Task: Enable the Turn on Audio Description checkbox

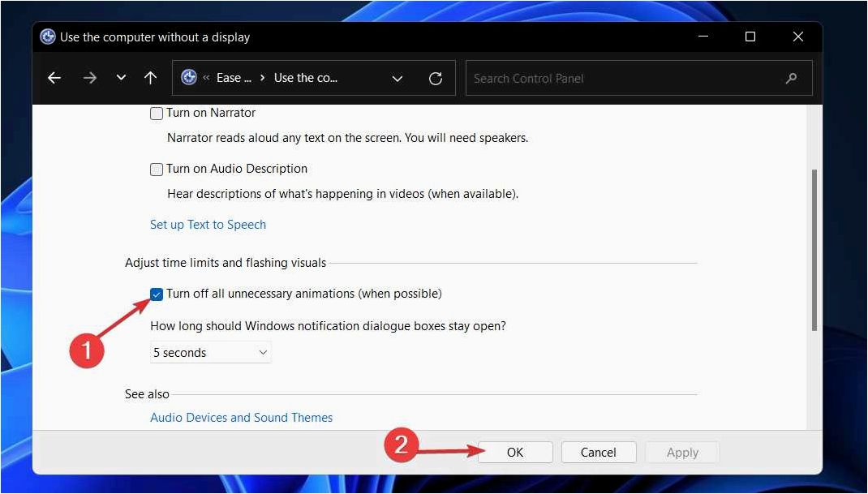Action: [x=157, y=170]
